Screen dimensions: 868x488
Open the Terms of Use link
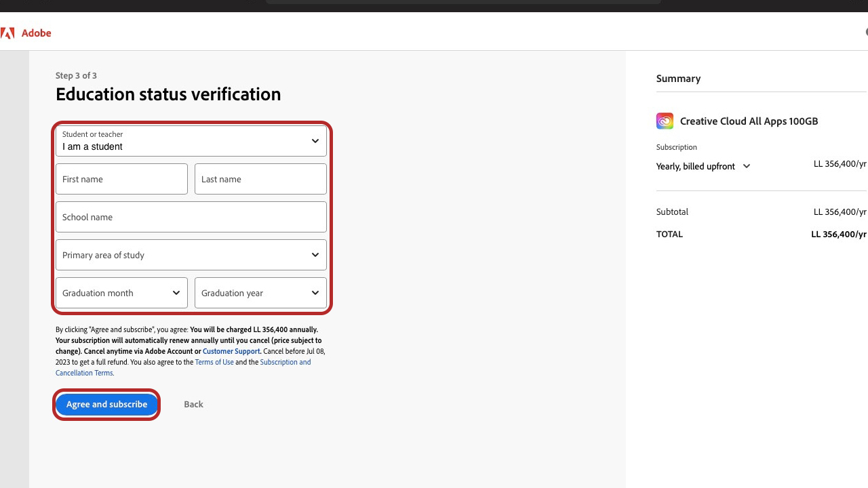pyautogui.click(x=214, y=362)
